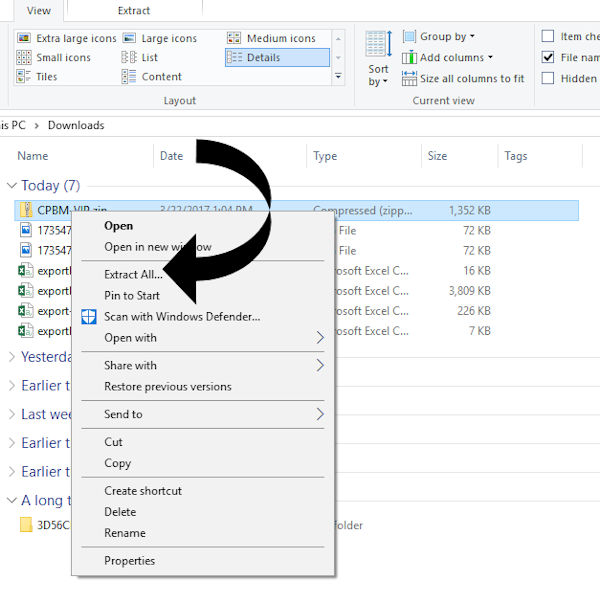Choose Rename from context menu
600x603 pixels.
point(203,533)
